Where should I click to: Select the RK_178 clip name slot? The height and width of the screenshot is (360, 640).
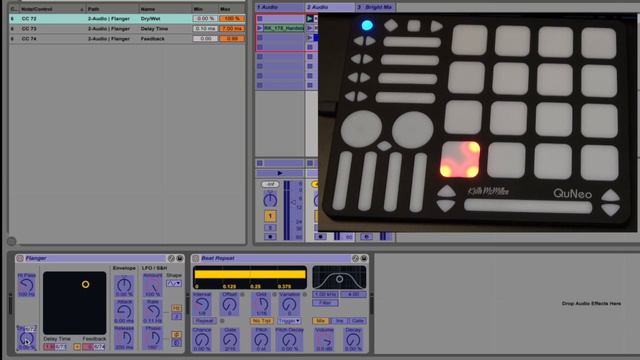pos(284,28)
